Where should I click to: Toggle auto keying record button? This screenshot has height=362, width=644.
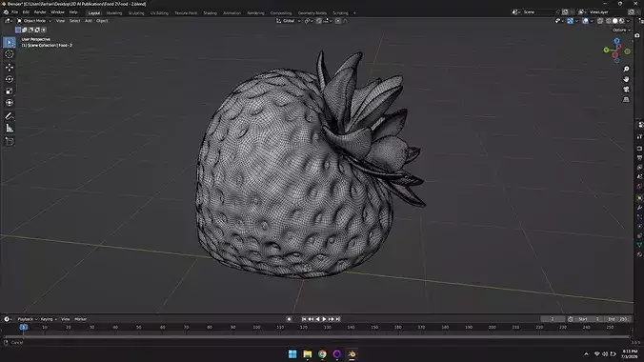[x=290, y=319]
